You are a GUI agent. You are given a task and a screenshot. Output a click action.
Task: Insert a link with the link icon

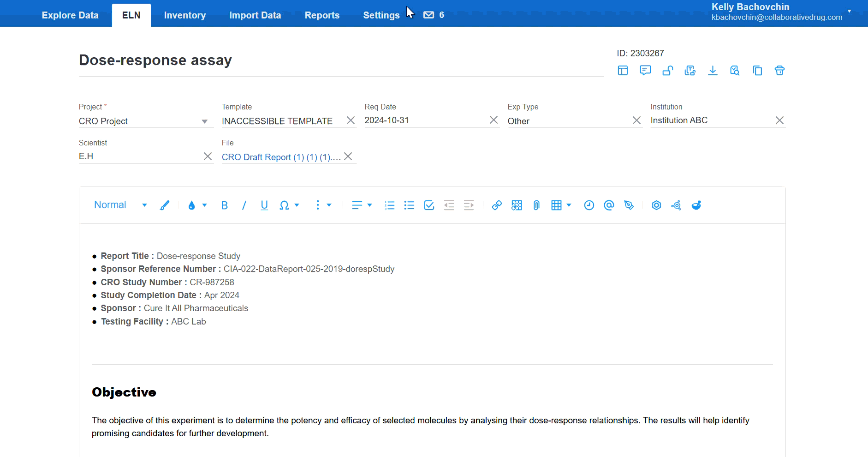point(497,205)
